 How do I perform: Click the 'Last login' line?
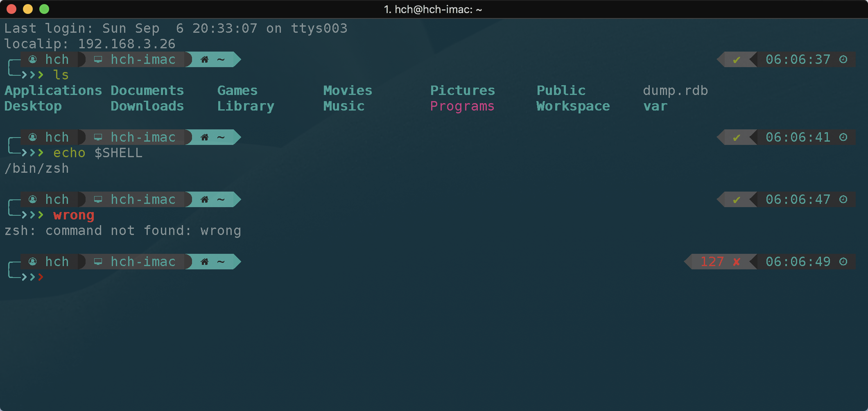click(x=176, y=28)
